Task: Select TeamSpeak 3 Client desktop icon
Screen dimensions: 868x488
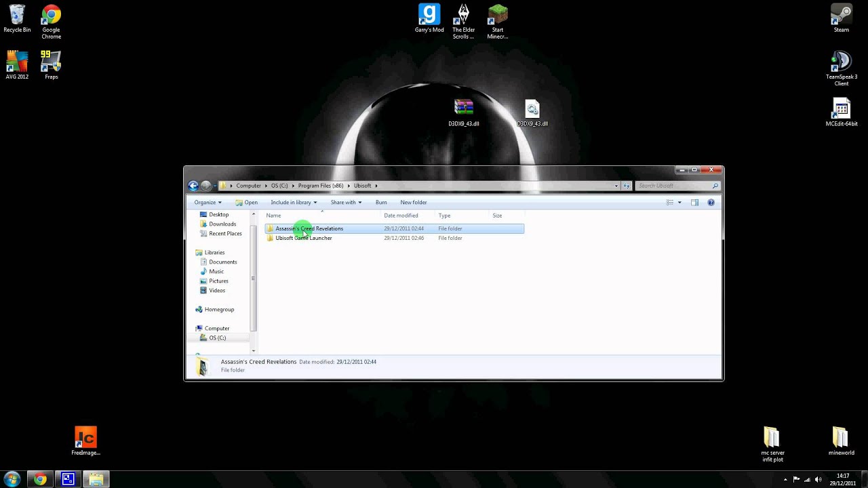Action: [842, 68]
